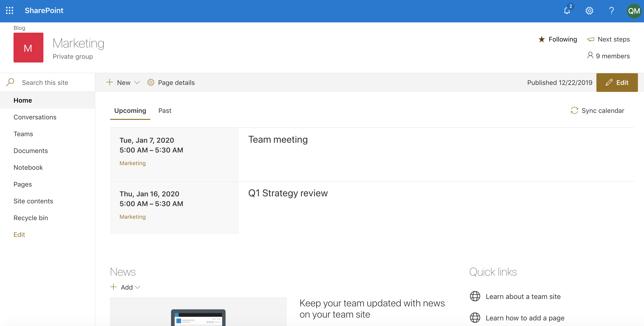Click the Following label
644x326 pixels.
click(x=563, y=39)
